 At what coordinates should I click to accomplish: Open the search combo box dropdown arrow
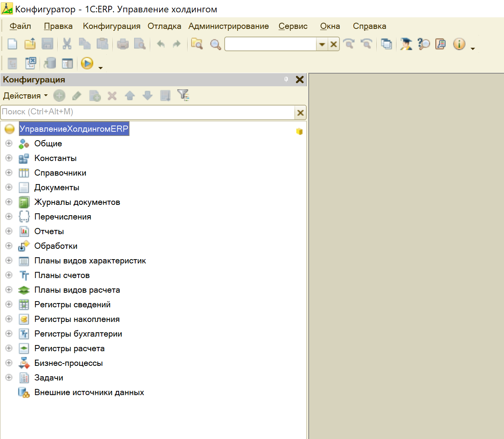point(322,44)
